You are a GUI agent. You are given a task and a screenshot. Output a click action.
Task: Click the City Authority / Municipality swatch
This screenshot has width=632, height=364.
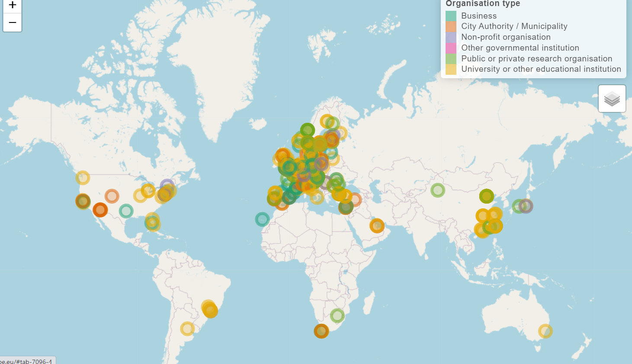[451, 26]
